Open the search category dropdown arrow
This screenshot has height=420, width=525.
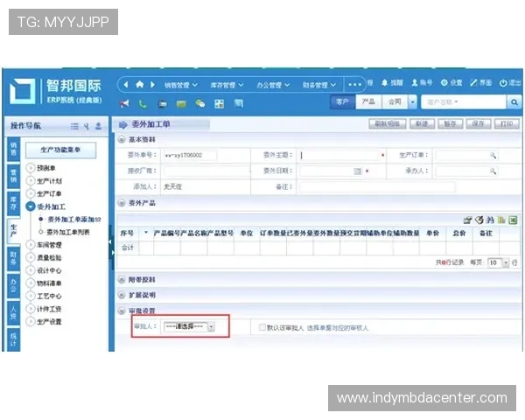coord(412,102)
